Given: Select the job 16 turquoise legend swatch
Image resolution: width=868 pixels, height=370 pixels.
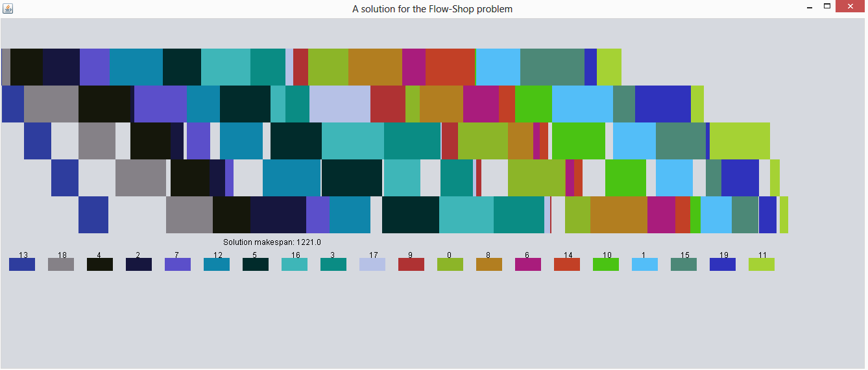Looking at the screenshot, I should [x=295, y=264].
